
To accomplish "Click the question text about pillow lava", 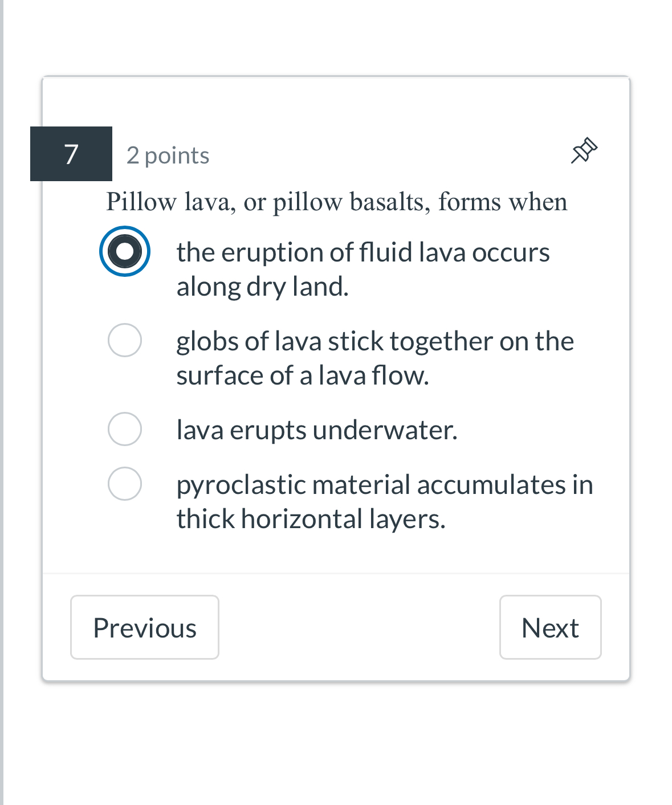I will tap(336, 202).
